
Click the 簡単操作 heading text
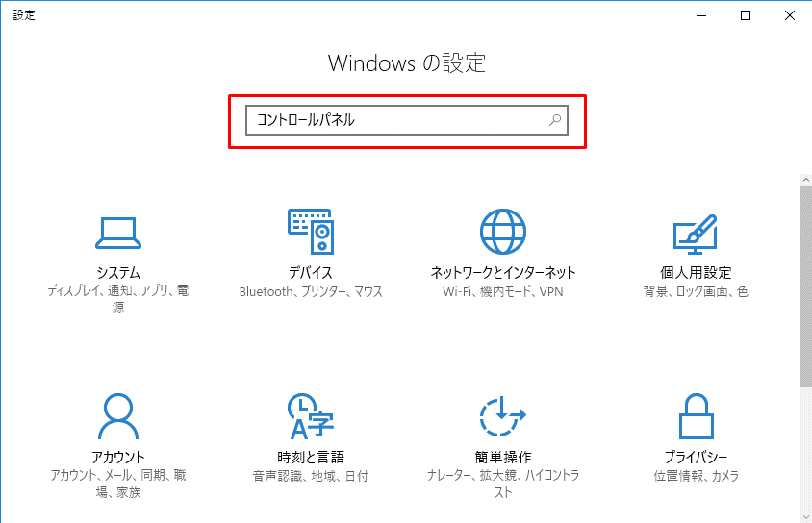pyautogui.click(x=503, y=457)
